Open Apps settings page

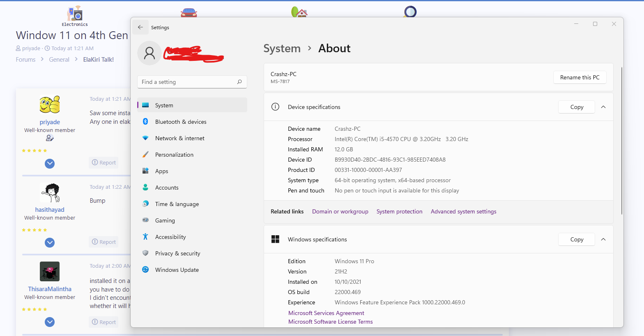click(192, 171)
